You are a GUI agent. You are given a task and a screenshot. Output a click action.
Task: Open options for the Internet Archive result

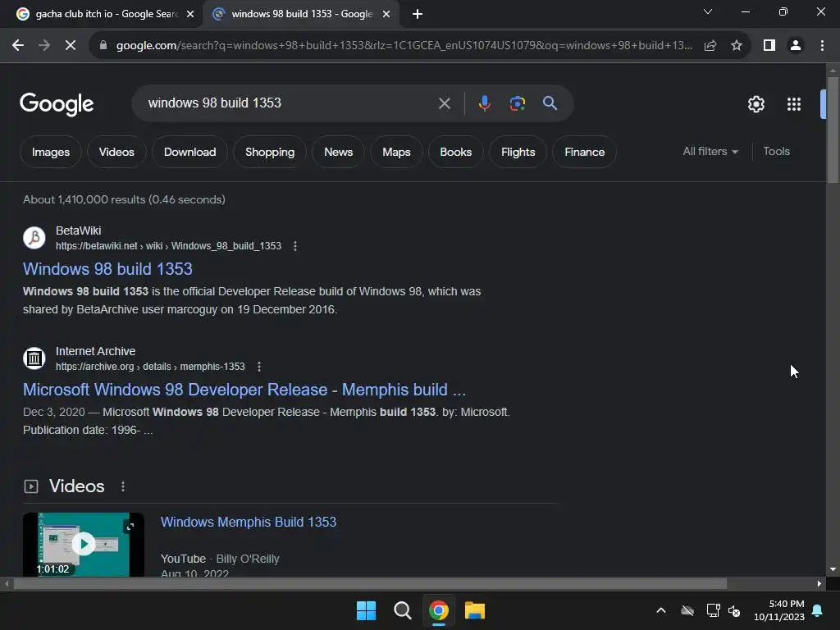259,367
